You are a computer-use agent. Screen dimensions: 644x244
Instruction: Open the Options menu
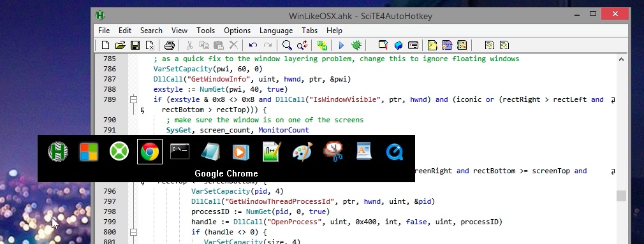pos(237,31)
